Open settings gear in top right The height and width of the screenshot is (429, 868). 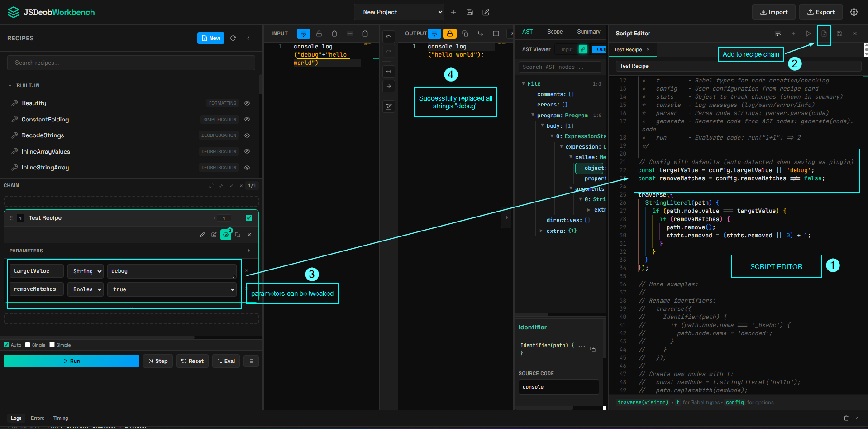[854, 12]
